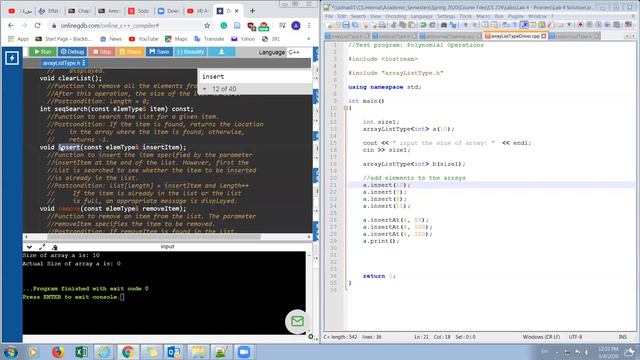Open Notepad++ from the taskbar

coord(221,352)
